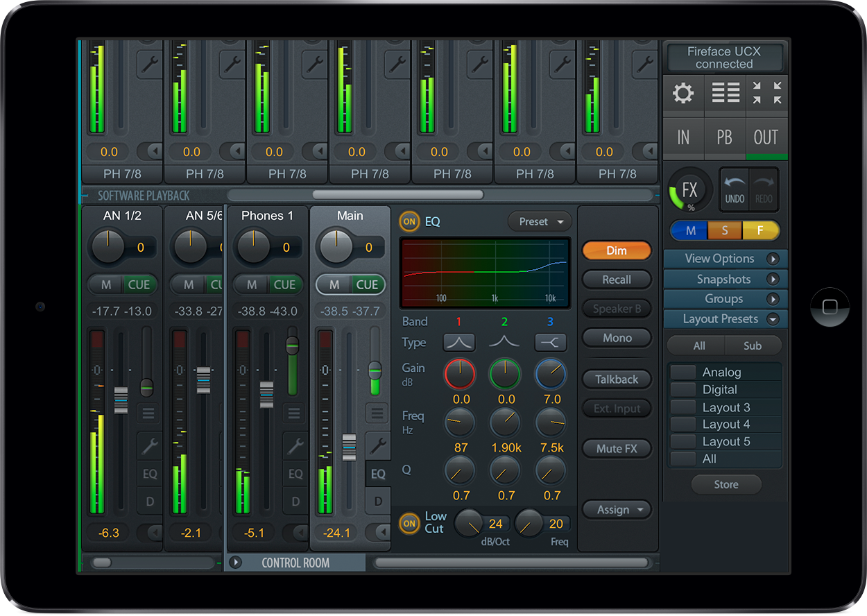This screenshot has width=867, height=616.
Task: Click the Main channel pan knob
Action: (335, 247)
